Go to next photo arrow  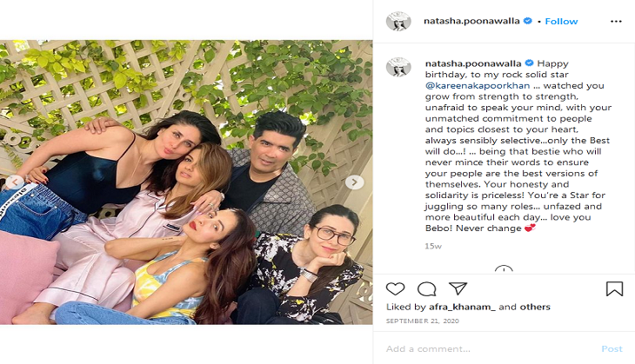coord(354,182)
